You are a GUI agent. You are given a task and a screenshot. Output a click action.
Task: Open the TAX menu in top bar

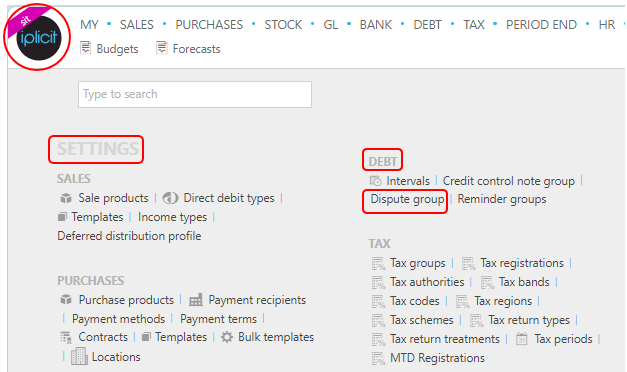click(474, 25)
